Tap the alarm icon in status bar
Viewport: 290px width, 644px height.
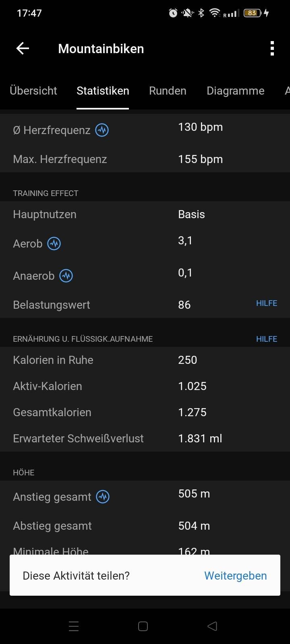coord(173,13)
